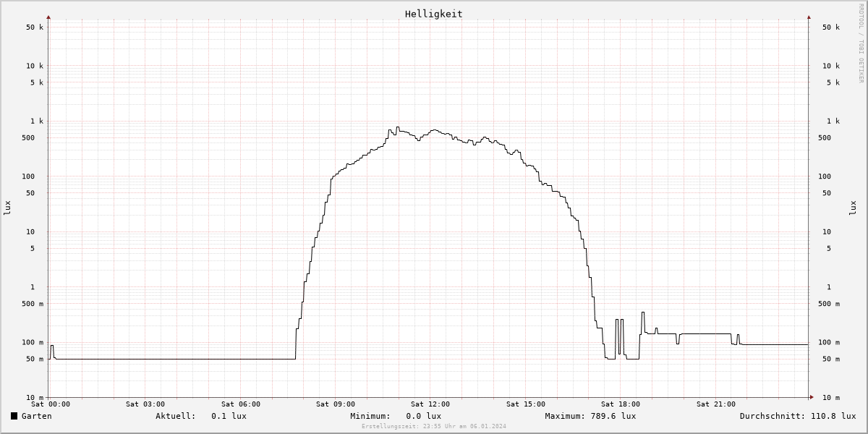The width and height of the screenshot is (868, 434).
Task: Click the 'Helligkeit' chart title
Action: (434, 14)
